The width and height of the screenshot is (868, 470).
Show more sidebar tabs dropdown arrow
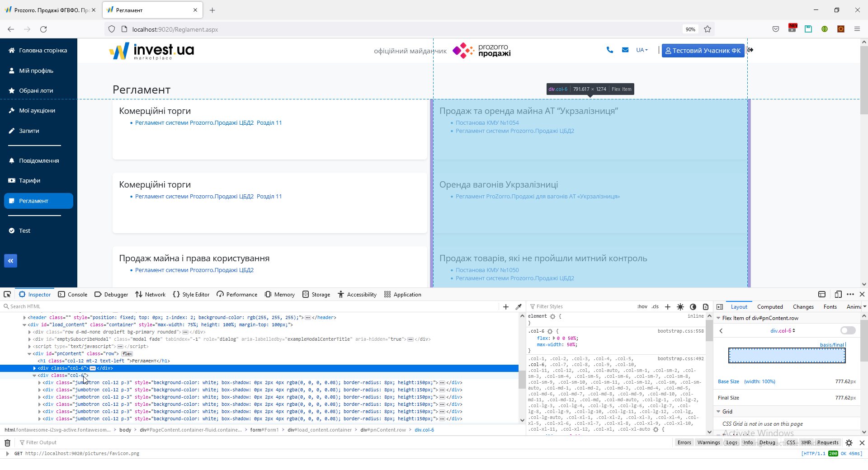click(x=864, y=306)
